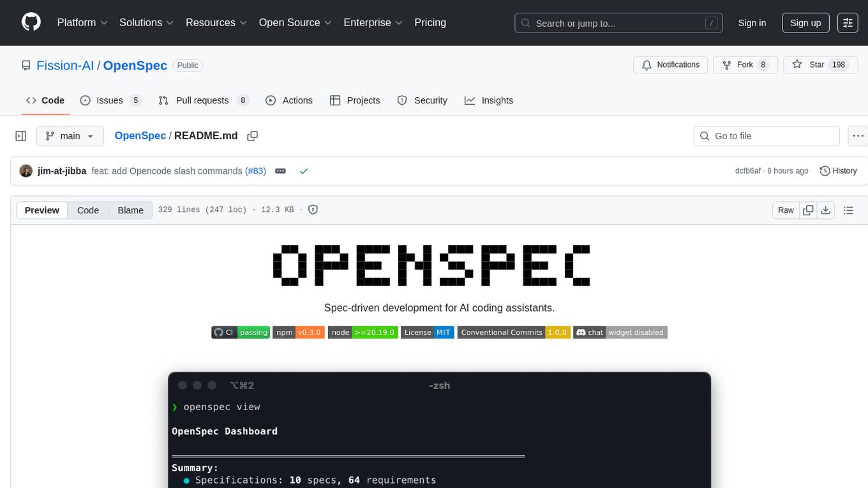868x488 pixels.
Task: Open the Issues tab
Action: coord(110,100)
